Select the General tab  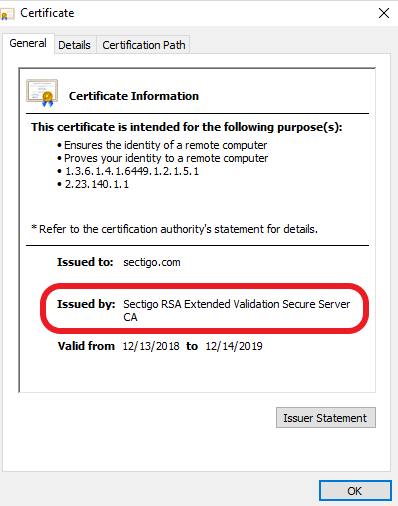28,43
